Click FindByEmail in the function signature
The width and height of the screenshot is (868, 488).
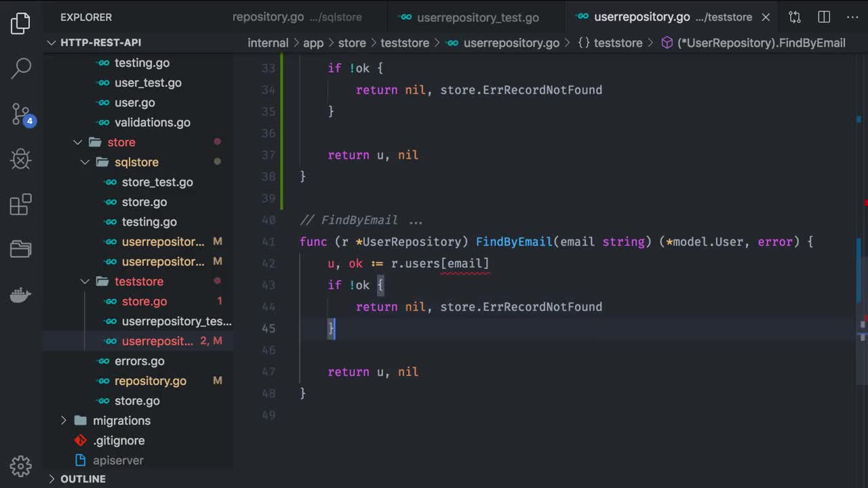[514, 242]
